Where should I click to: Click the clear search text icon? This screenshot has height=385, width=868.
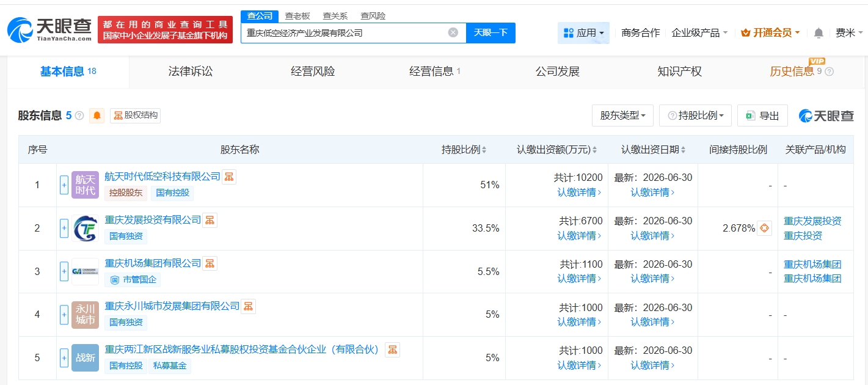[x=453, y=33]
